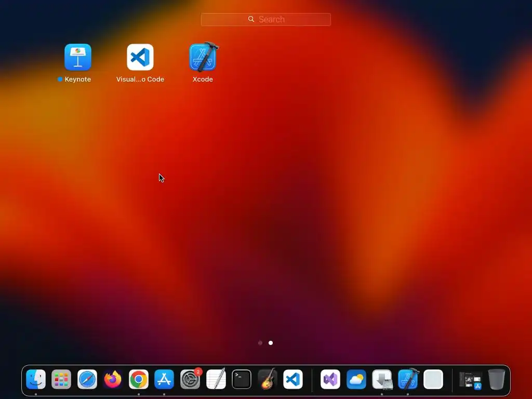Open the Trash in the Dock

pyautogui.click(x=496, y=379)
